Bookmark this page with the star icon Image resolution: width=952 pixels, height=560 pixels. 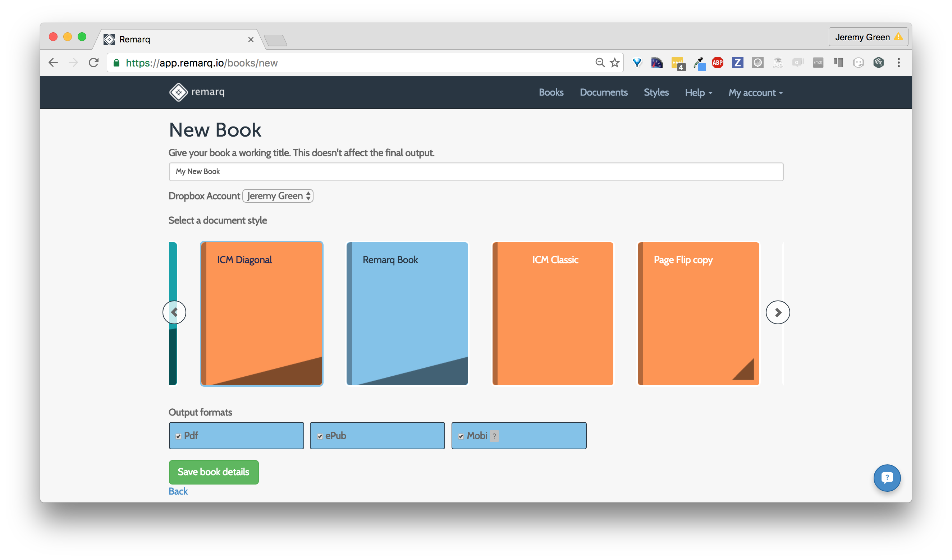click(x=615, y=63)
